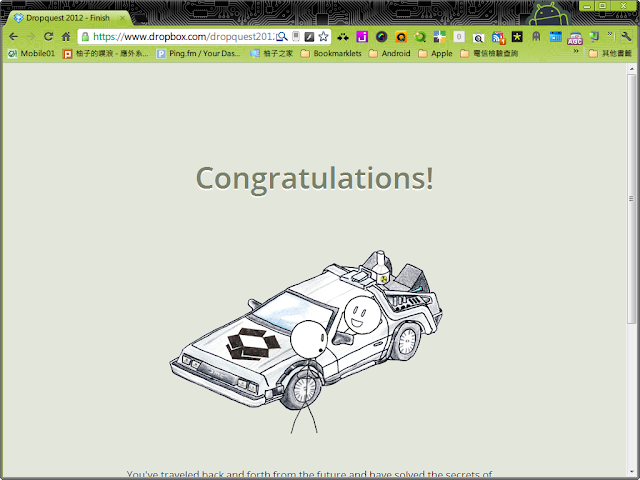Select the Dropquest 2012 - Finish tab

68,18
